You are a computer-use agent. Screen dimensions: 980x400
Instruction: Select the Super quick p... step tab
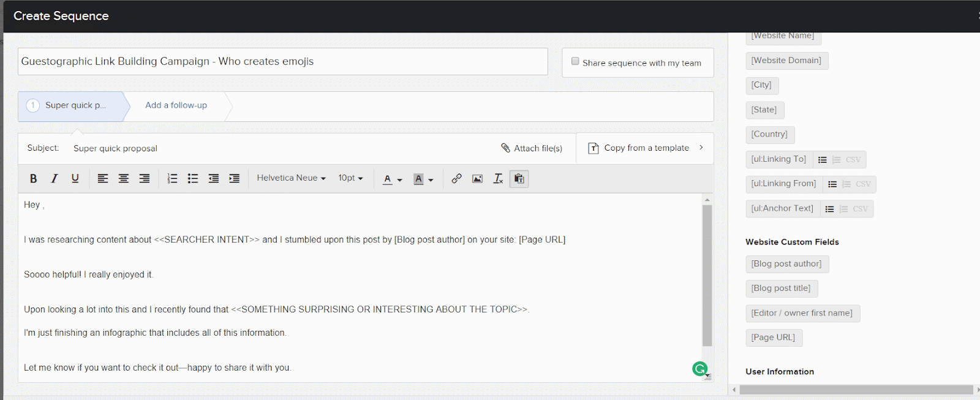73,105
